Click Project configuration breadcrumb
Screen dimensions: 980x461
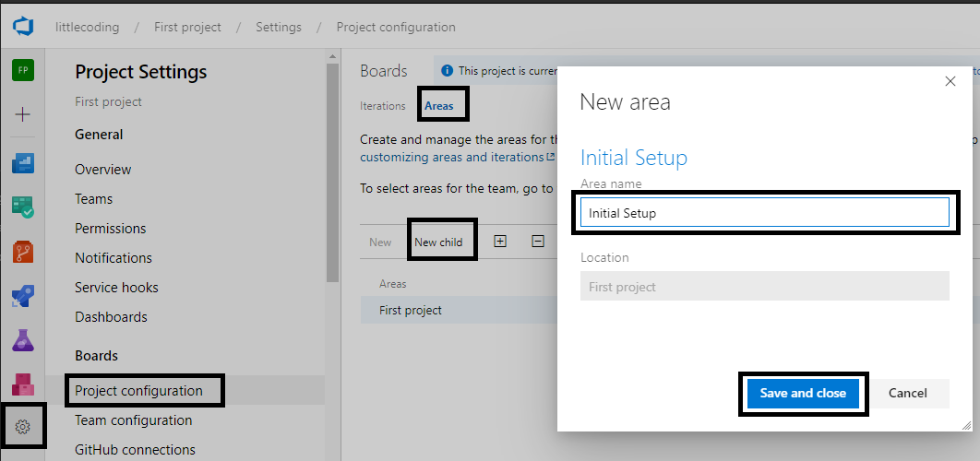click(x=396, y=28)
